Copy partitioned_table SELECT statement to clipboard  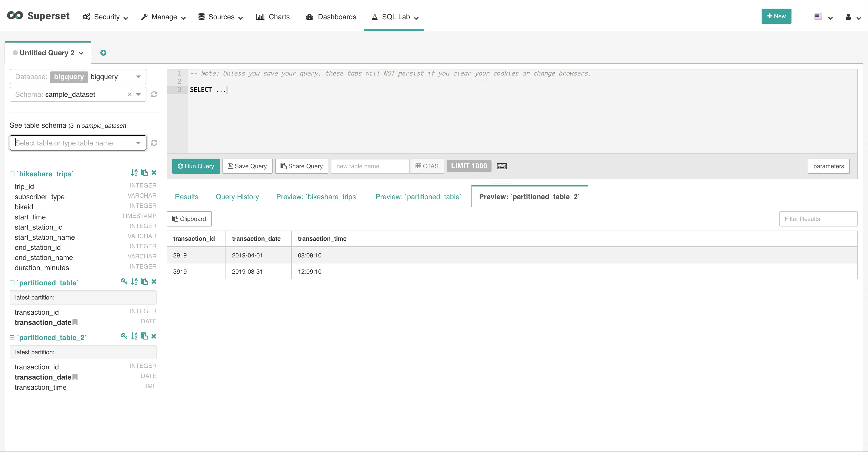click(144, 281)
